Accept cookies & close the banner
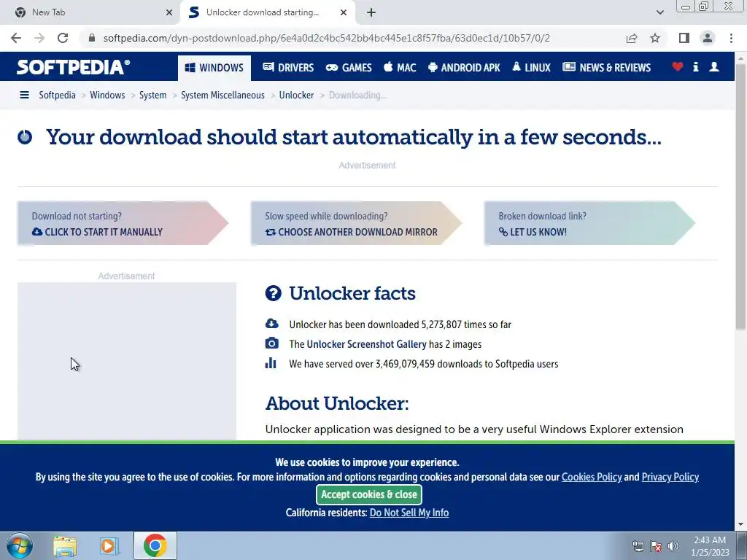Viewport: 747px width, 560px height. click(369, 494)
